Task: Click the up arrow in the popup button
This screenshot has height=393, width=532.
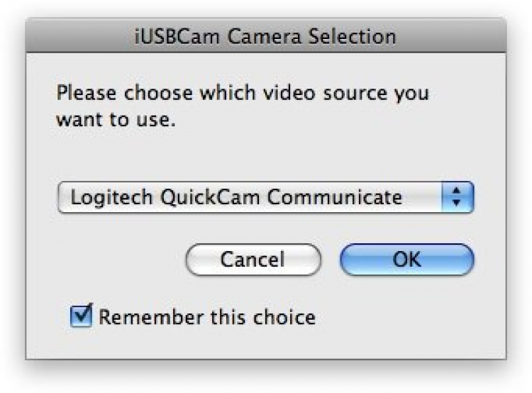Action: point(457,192)
